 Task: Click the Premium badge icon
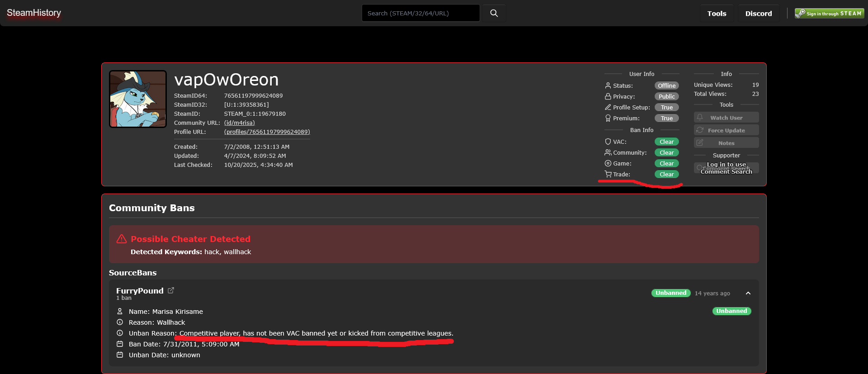(608, 118)
